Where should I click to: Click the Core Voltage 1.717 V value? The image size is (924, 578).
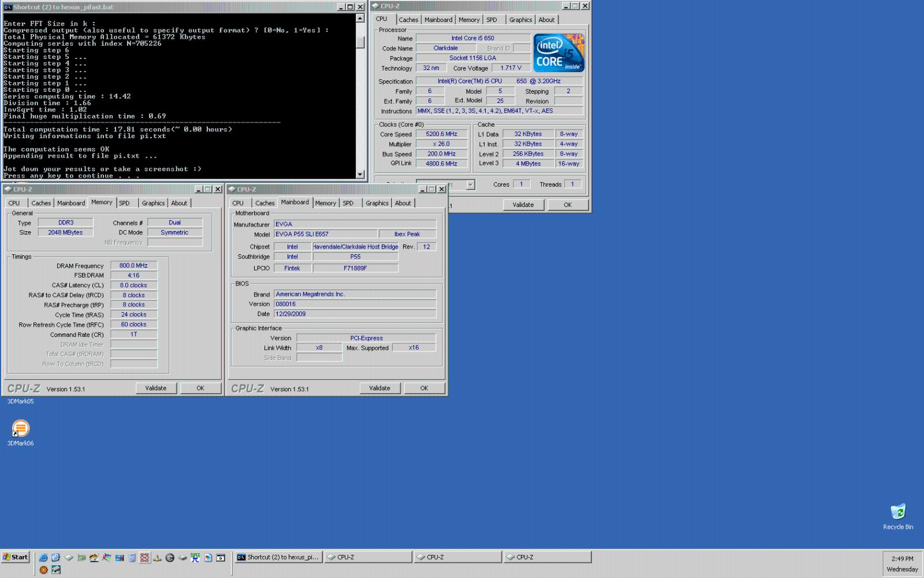point(511,68)
